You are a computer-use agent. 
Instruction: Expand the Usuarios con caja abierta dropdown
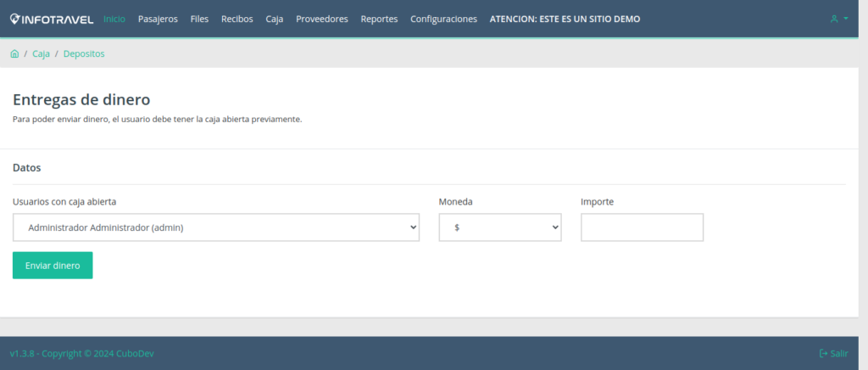(x=216, y=227)
